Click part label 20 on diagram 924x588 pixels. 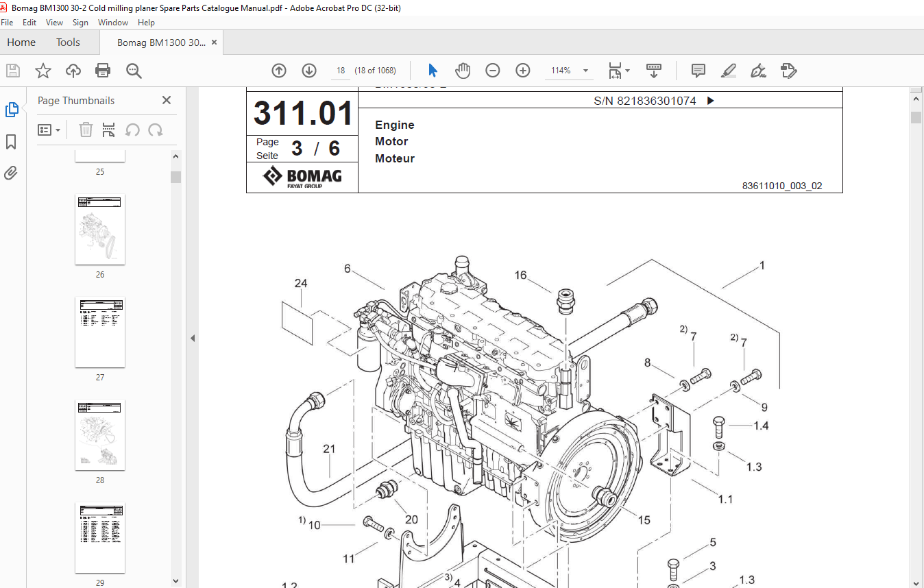tap(411, 519)
